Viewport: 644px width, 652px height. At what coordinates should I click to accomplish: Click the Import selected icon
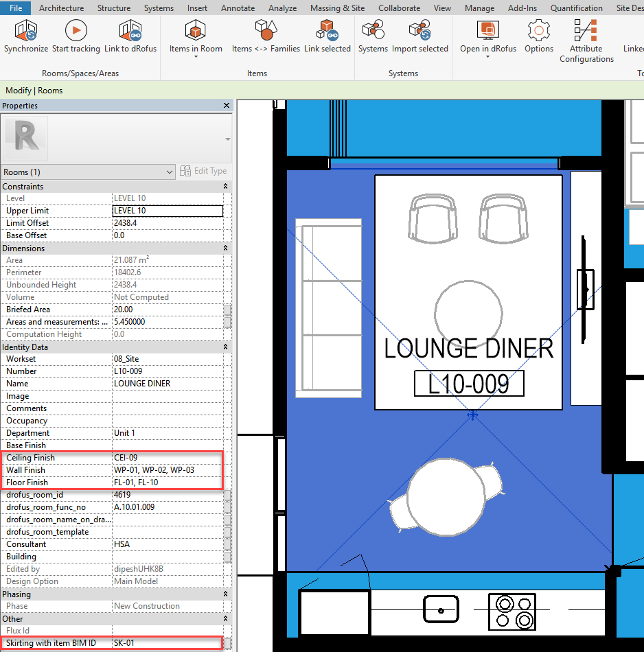click(419, 32)
